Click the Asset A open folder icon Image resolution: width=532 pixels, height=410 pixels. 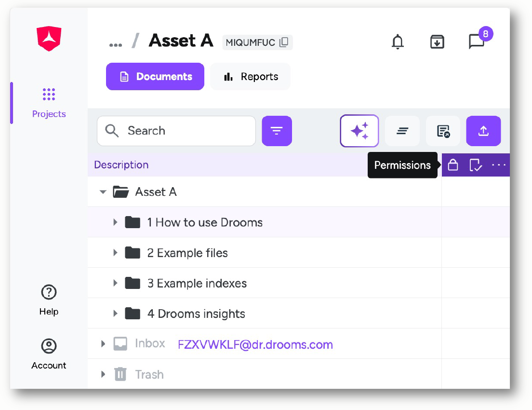tap(121, 192)
